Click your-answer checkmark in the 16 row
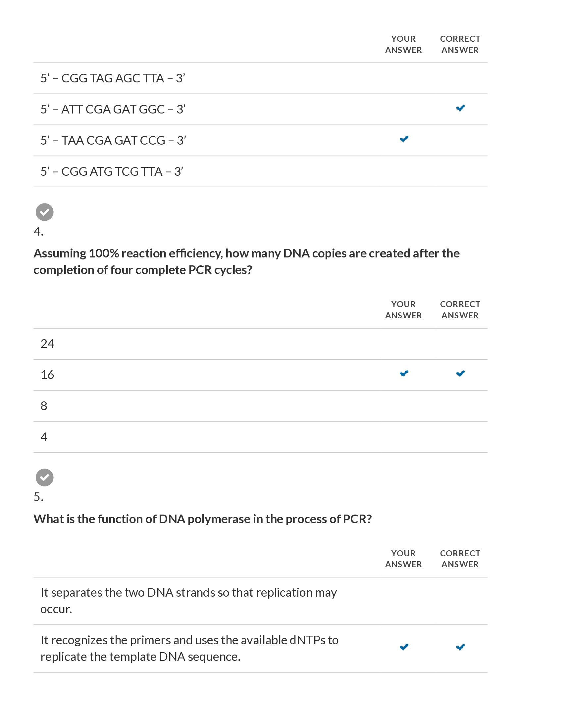The image size is (563, 728). pos(404,374)
